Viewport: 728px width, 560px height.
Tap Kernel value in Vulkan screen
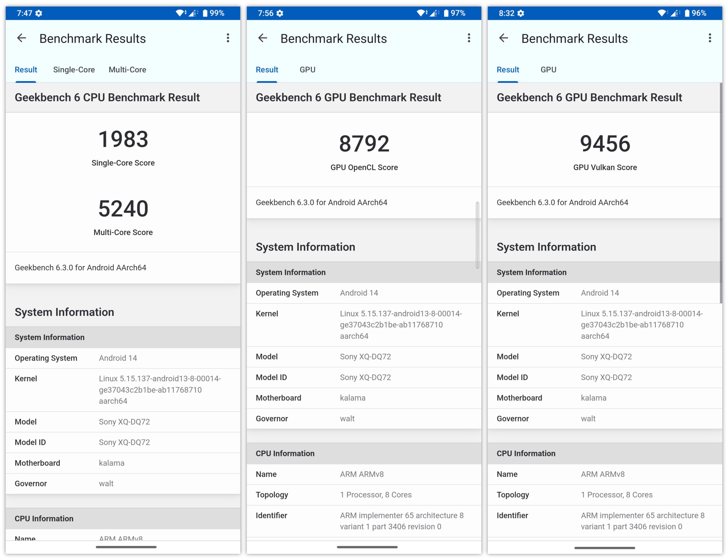(x=642, y=325)
